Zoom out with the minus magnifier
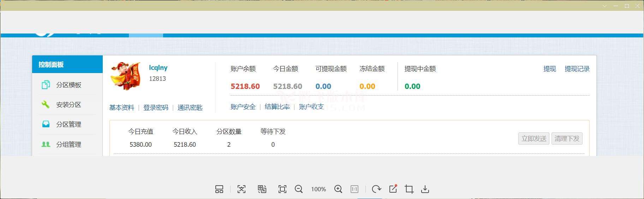This screenshot has height=199, width=644. (x=299, y=189)
